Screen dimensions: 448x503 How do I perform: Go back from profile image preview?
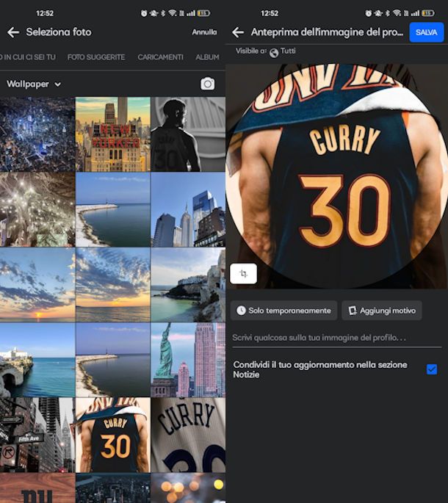pos(238,32)
